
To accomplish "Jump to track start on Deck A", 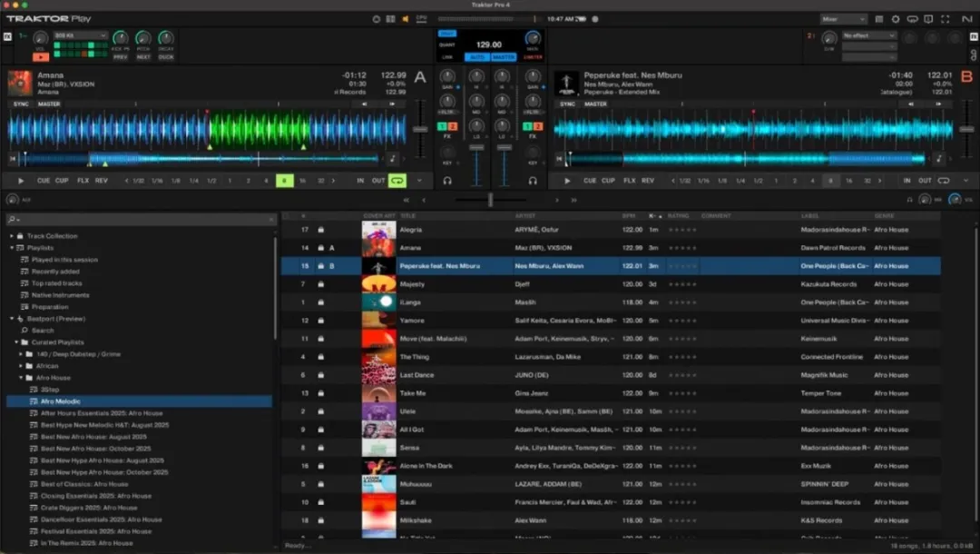I will pos(13,159).
